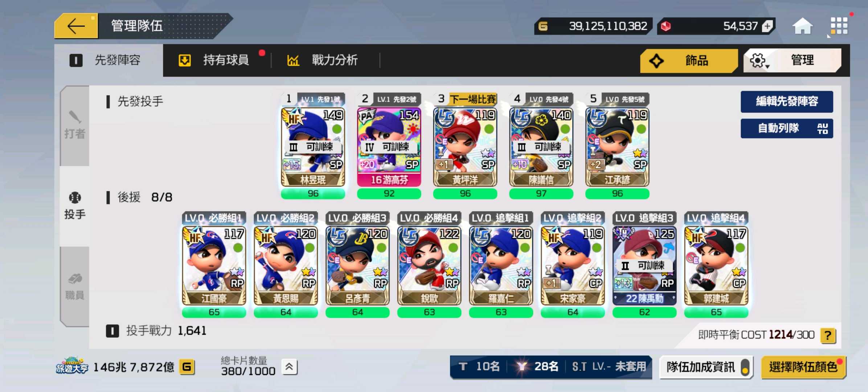Go back with the yellow arrow button
Viewport: 868px width, 392px height.
(76, 26)
